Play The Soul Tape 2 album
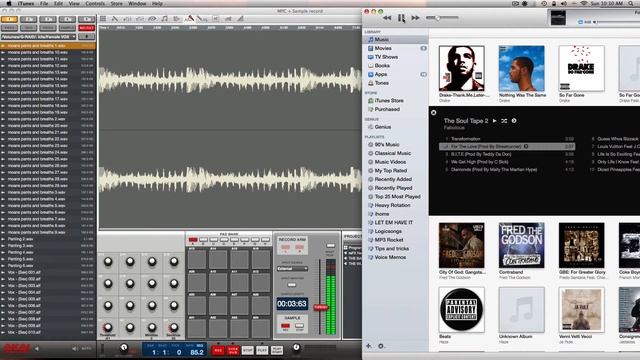The height and width of the screenshot is (360, 640). click(x=495, y=121)
